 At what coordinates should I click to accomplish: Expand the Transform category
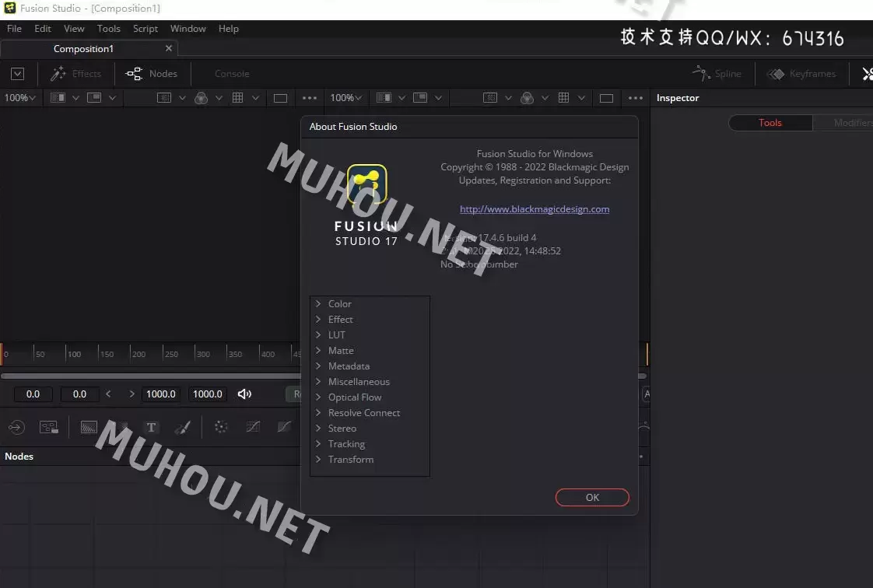[318, 460]
